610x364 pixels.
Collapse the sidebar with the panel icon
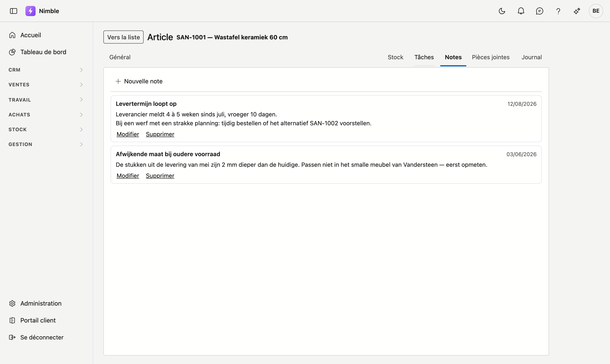click(x=14, y=11)
